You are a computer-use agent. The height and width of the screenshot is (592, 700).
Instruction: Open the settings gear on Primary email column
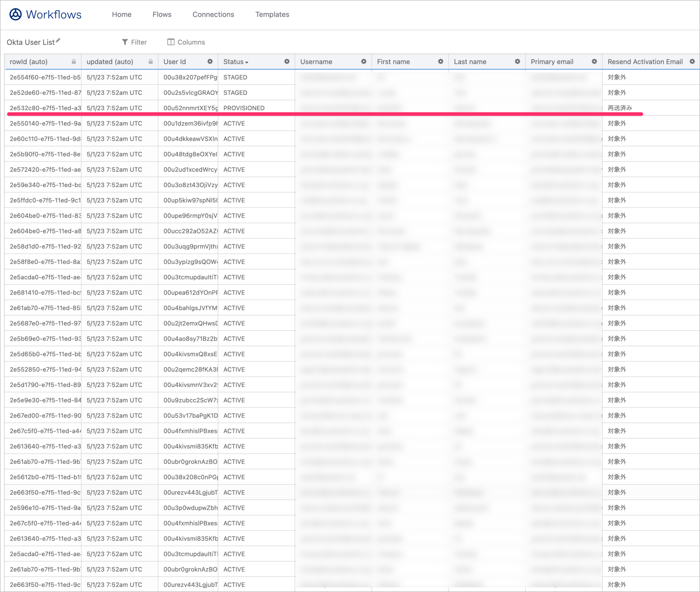594,62
